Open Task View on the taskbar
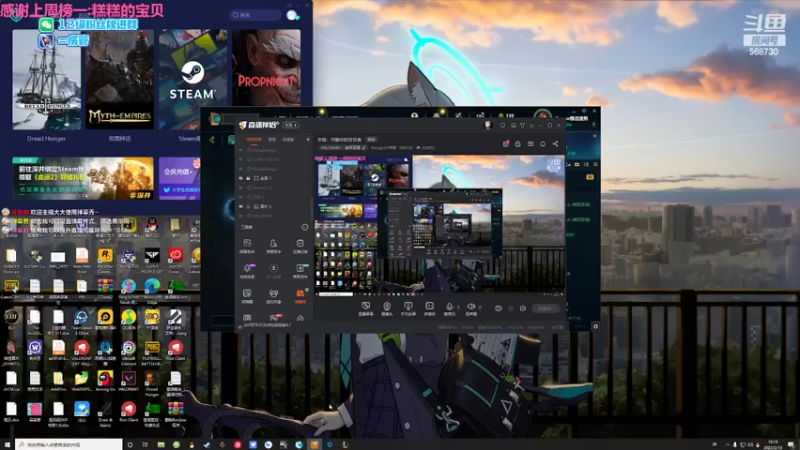The width and height of the screenshot is (800, 450). [145, 445]
